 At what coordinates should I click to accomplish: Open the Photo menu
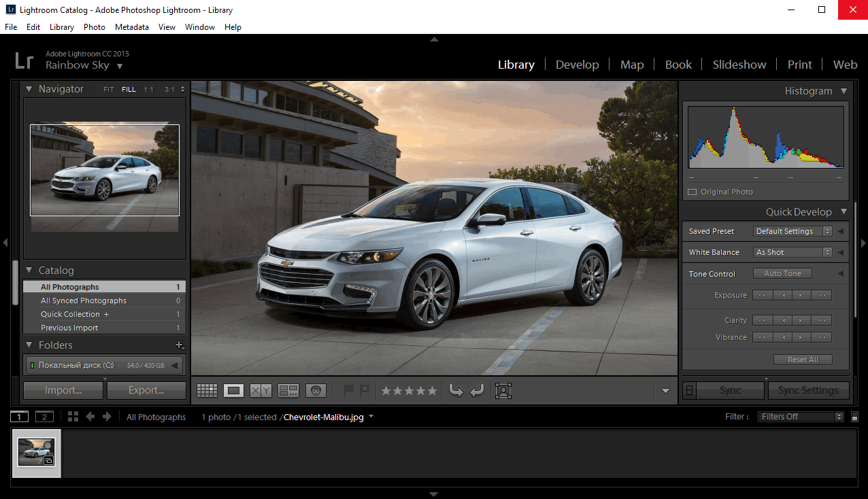pos(95,27)
